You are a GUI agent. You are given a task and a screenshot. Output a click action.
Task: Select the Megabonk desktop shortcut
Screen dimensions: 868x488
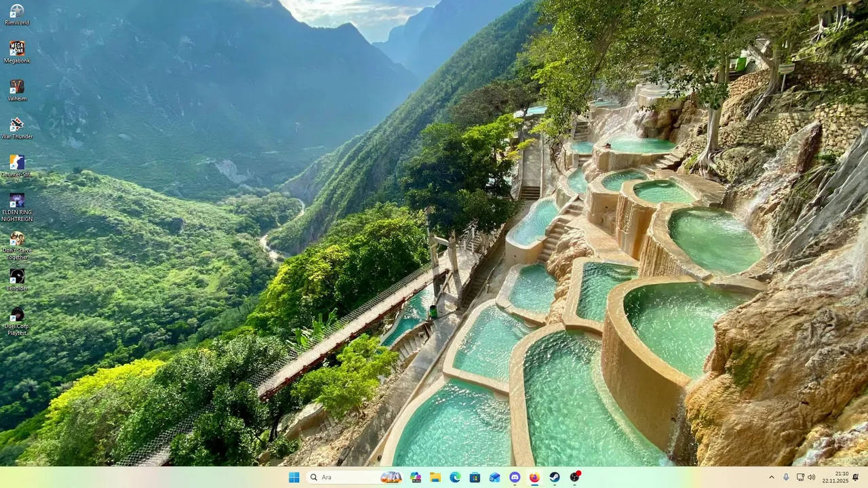(17, 53)
